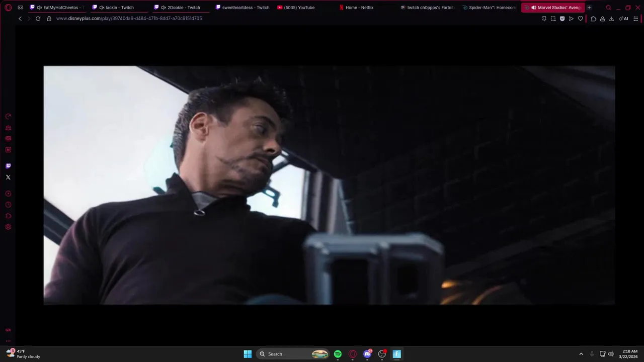Image resolution: width=644 pixels, height=362 pixels.
Task: Take a snapshot with capture icon
Action: point(553,19)
